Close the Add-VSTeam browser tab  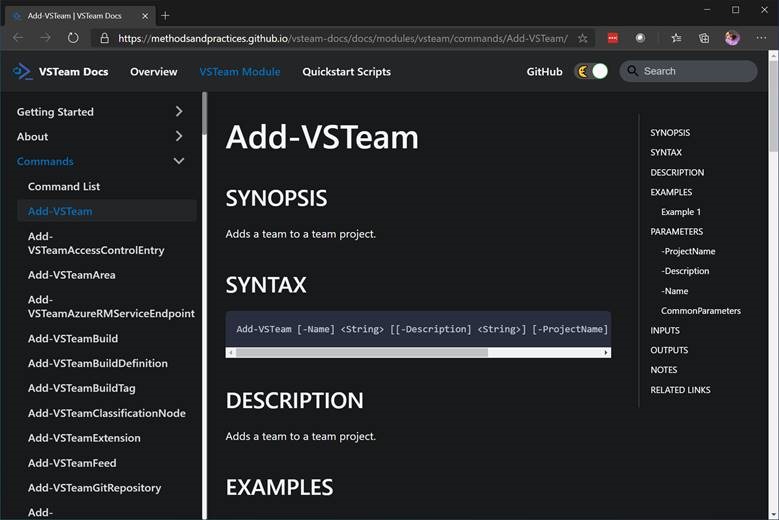pyautogui.click(x=145, y=16)
